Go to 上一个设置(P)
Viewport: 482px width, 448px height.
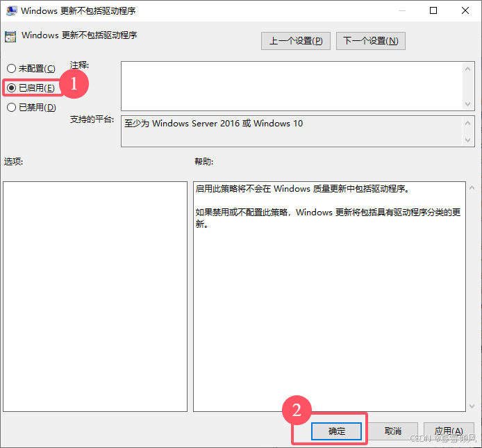point(296,41)
